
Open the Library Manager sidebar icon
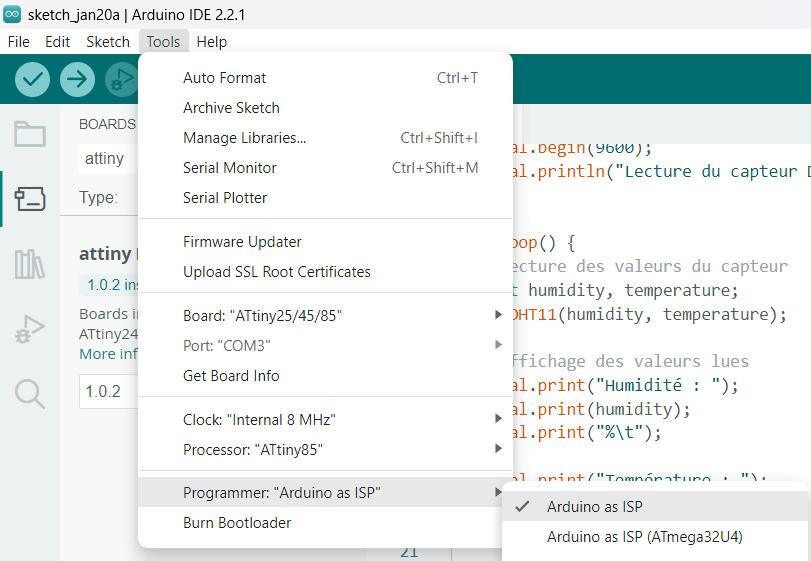point(29,264)
